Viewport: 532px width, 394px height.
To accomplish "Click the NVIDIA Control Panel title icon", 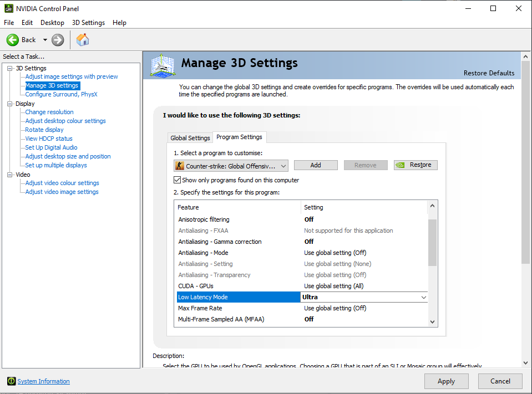I will (x=8, y=8).
